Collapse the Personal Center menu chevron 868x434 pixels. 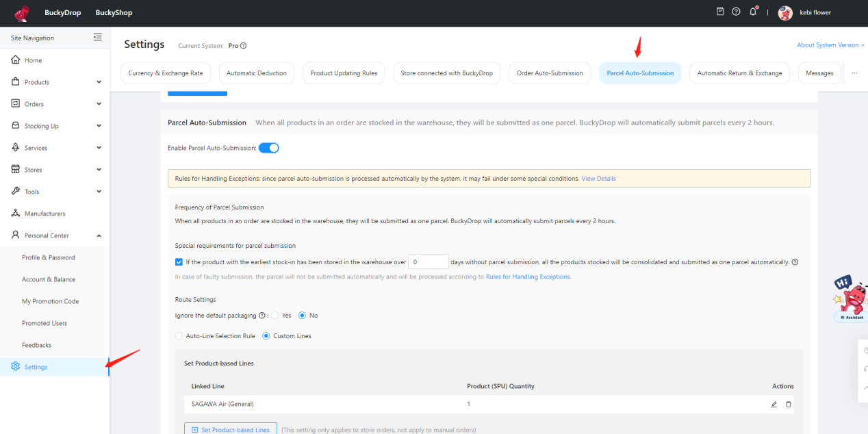99,235
